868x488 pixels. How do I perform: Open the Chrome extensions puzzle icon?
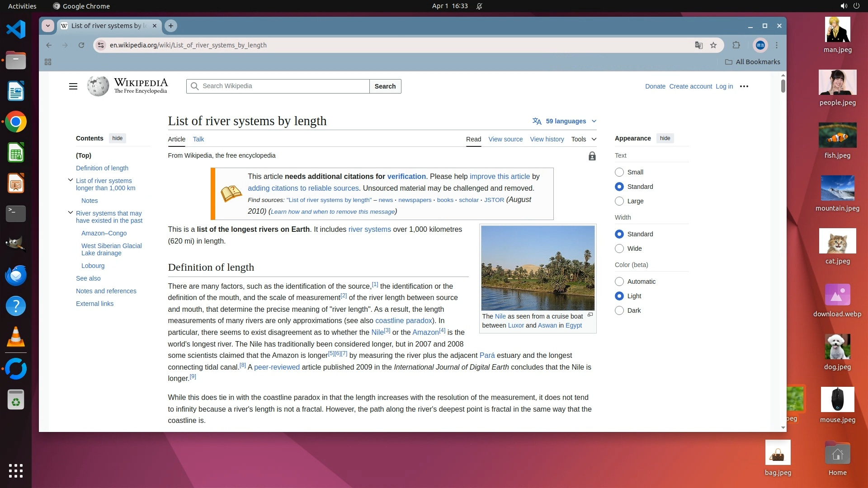(736, 45)
